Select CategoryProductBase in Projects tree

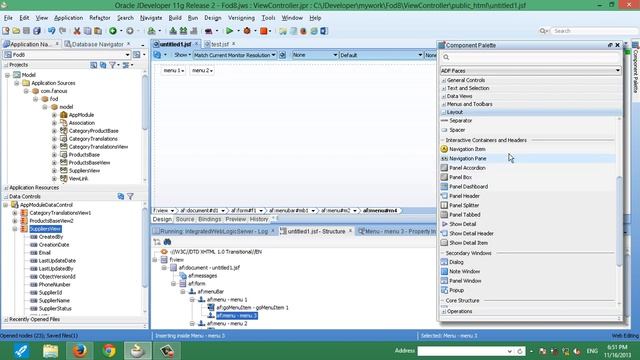pos(93,131)
